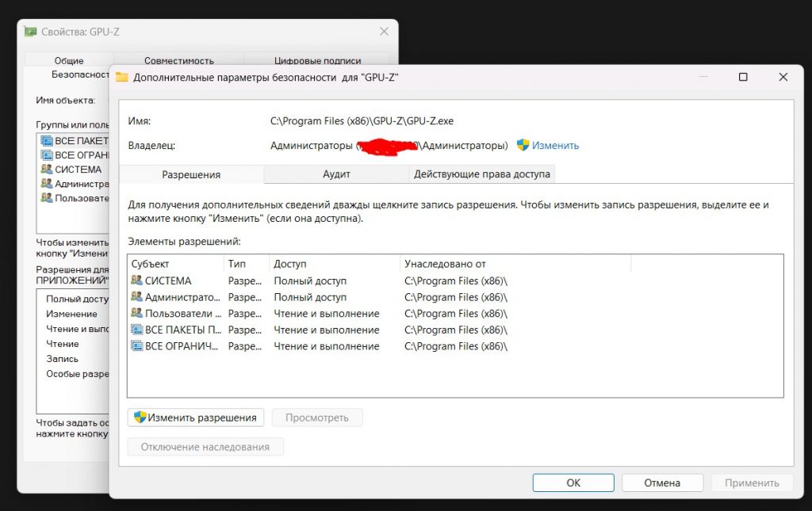The width and height of the screenshot is (812, 511).
Task: Click the greyed Просмотреть button
Action: coord(317,418)
